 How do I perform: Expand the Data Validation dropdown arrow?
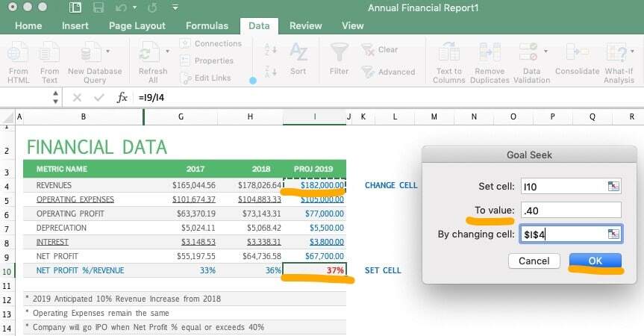545,52
